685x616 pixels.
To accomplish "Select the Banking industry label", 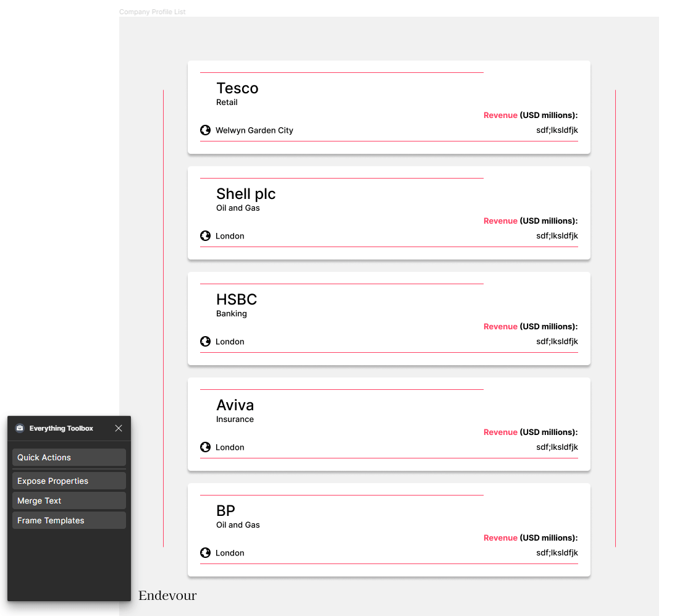I will point(232,314).
